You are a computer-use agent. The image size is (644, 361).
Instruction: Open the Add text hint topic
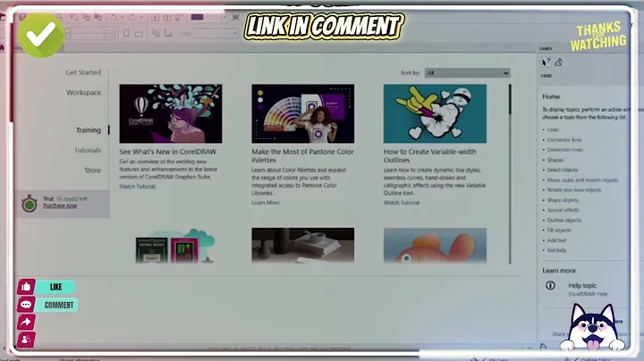click(x=556, y=240)
